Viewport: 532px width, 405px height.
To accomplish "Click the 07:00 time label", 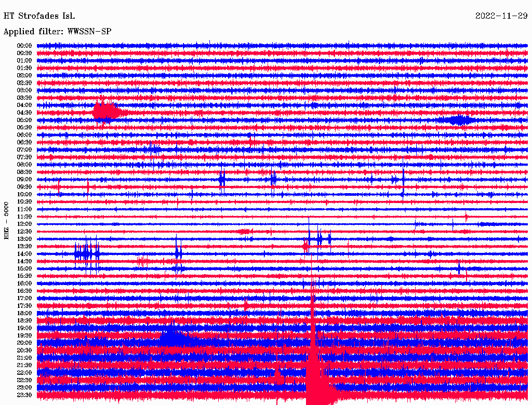I will [x=24, y=150].
